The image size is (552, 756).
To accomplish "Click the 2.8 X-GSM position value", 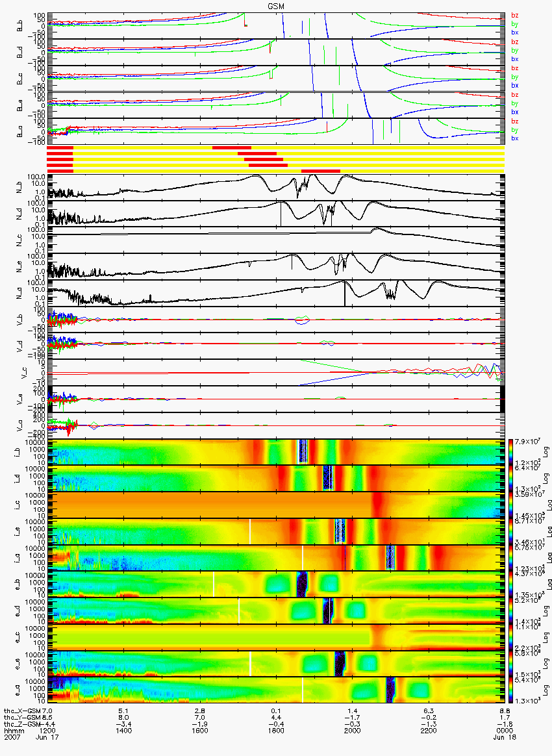I will [199, 711].
